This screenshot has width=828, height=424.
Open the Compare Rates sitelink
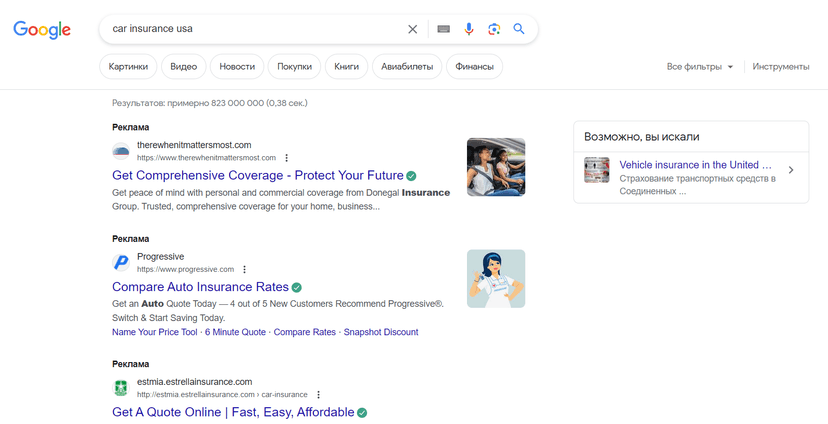305,332
